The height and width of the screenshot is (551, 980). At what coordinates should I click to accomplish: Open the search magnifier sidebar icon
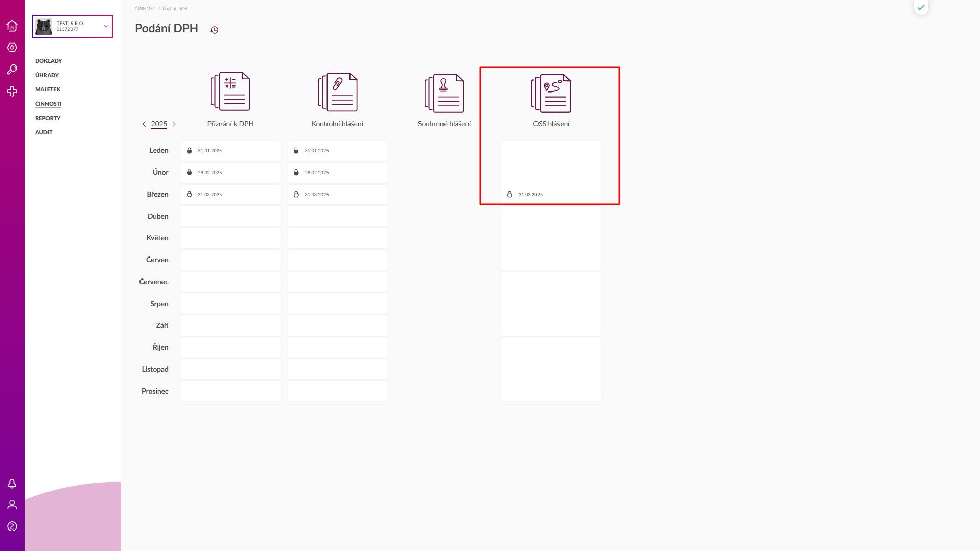tap(12, 70)
